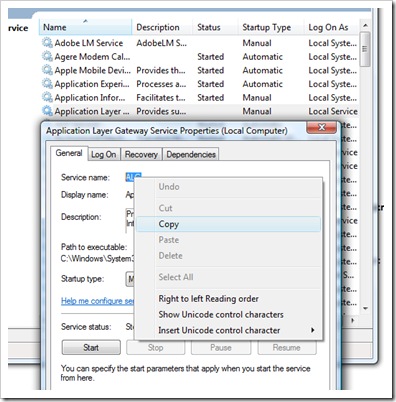Image resolution: width=396 pixels, height=402 pixels.
Task: Click the Paste entry in context menu
Action: (x=228, y=240)
